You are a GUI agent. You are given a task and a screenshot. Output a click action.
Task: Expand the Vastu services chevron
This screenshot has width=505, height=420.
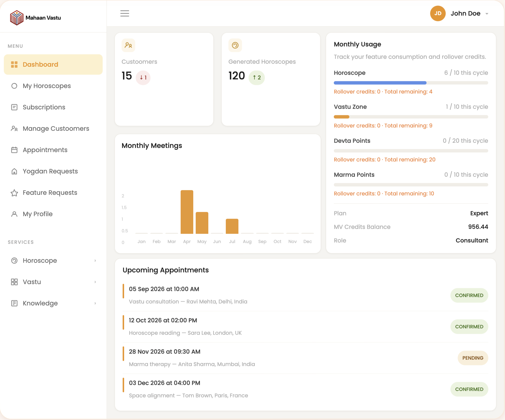[95, 282]
